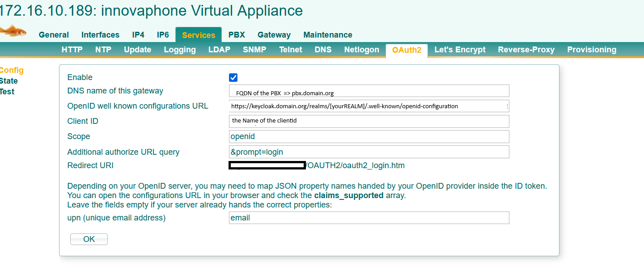Edit the Scope input field
The image size is (644, 275).
(369, 136)
